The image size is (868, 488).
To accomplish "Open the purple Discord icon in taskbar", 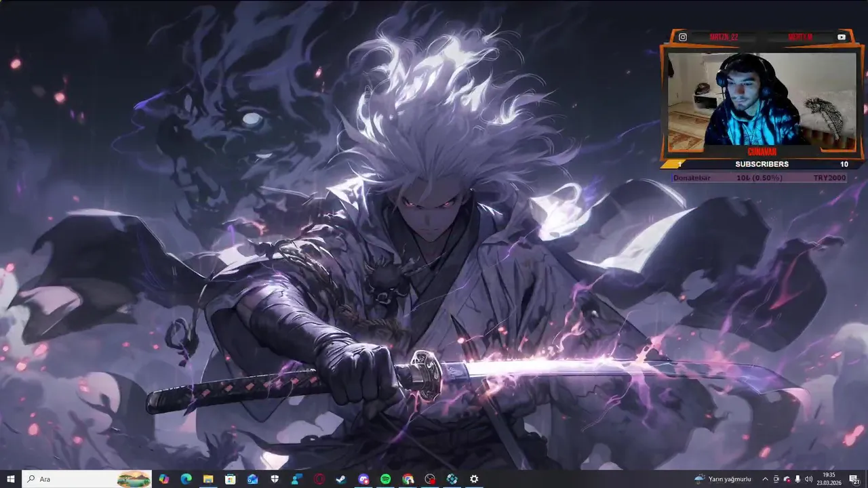I will click(363, 479).
